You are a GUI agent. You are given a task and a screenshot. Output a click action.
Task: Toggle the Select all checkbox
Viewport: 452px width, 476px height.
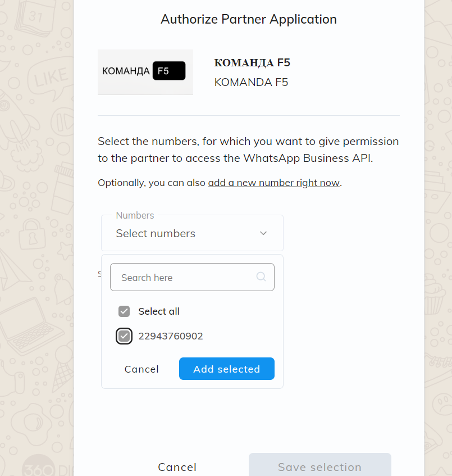(x=124, y=311)
